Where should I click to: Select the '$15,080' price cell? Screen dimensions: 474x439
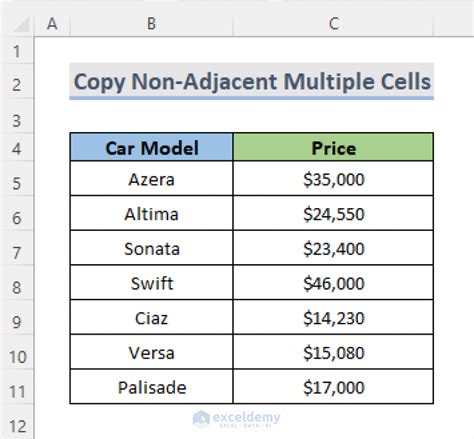(333, 352)
